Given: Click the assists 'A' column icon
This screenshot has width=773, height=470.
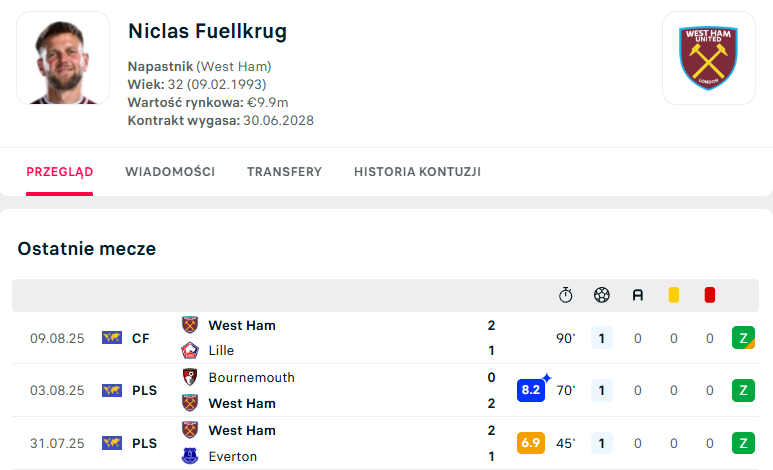Looking at the screenshot, I should click(x=637, y=295).
